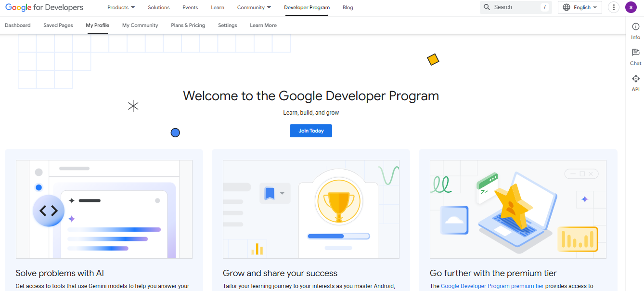This screenshot has width=644, height=291.
Task: Select the My Profile tab
Action: click(x=98, y=25)
